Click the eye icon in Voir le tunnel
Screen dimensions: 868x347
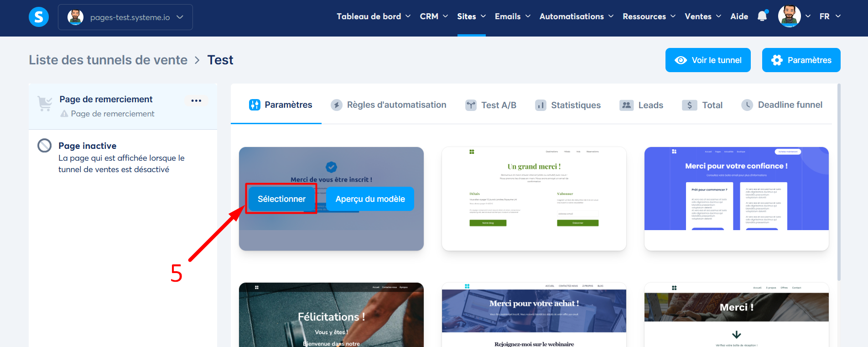pyautogui.click(x=681, y=60)
